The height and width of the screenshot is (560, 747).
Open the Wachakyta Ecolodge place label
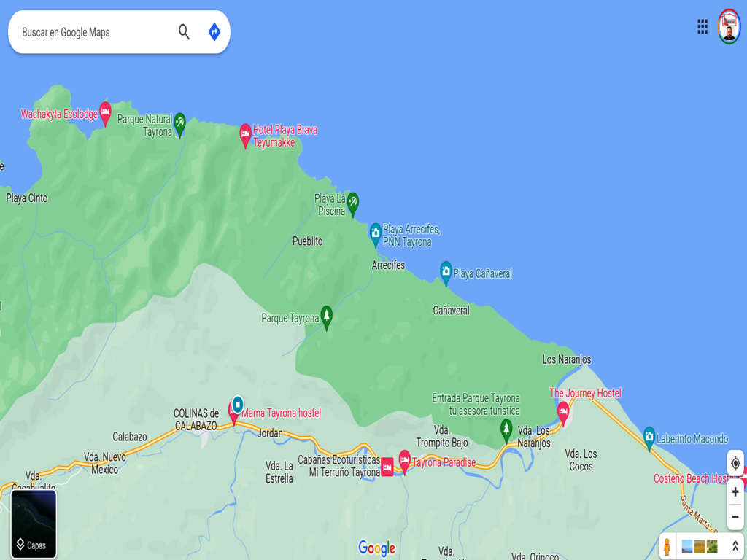coord(59,114)
